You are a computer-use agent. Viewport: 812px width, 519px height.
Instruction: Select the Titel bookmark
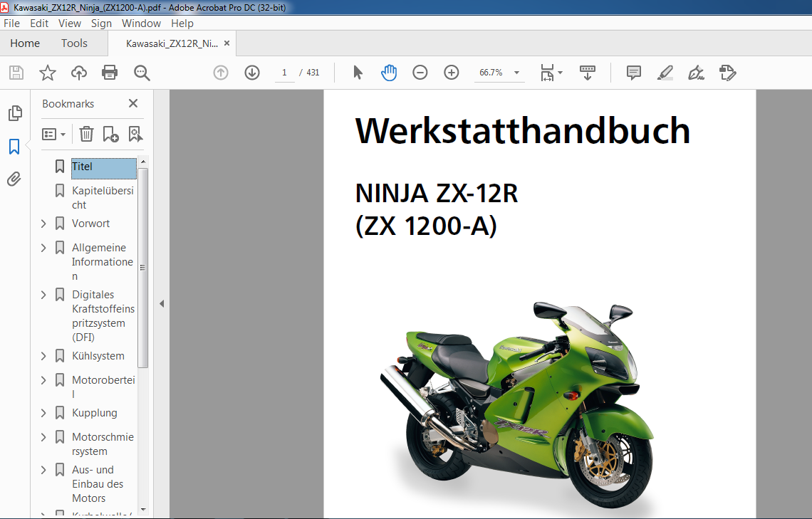[103, 168]
